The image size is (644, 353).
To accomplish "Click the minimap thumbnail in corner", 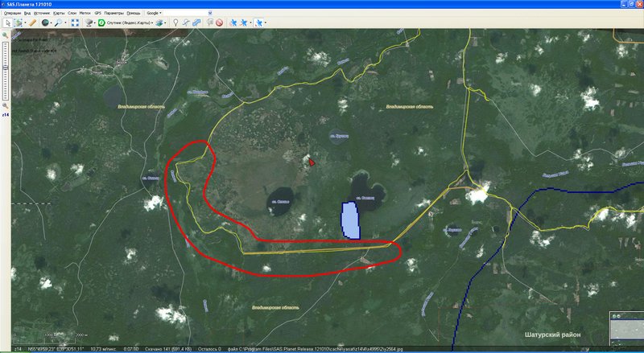I will pos(625,328).
